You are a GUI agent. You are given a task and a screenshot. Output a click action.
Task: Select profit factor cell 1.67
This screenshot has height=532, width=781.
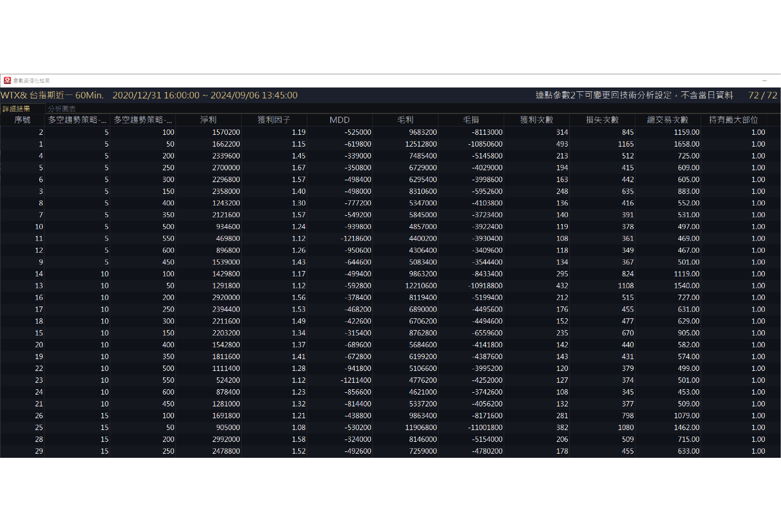[x=298, y=168]
